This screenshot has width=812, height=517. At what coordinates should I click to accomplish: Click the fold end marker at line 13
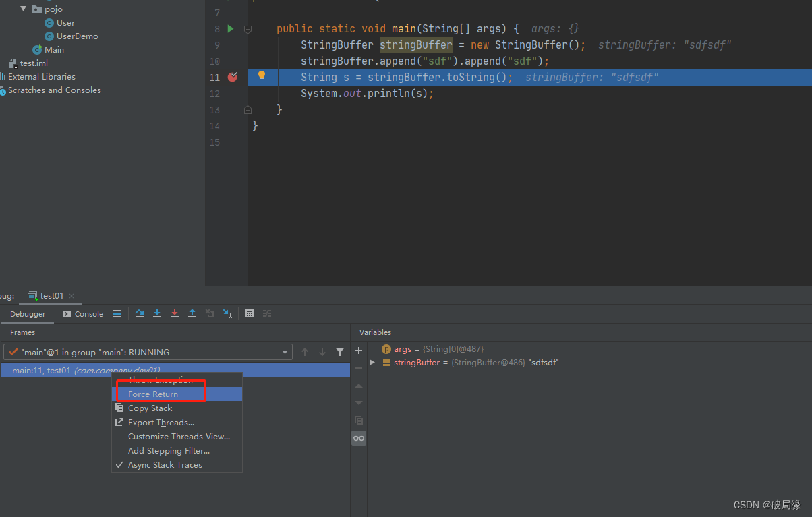(x=248, y=110)
